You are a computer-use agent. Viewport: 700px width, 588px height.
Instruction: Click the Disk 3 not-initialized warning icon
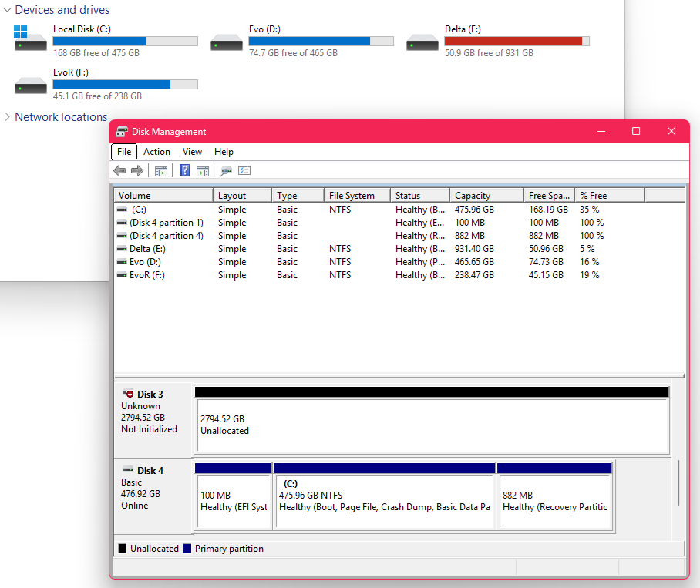[x=129, y=394]
